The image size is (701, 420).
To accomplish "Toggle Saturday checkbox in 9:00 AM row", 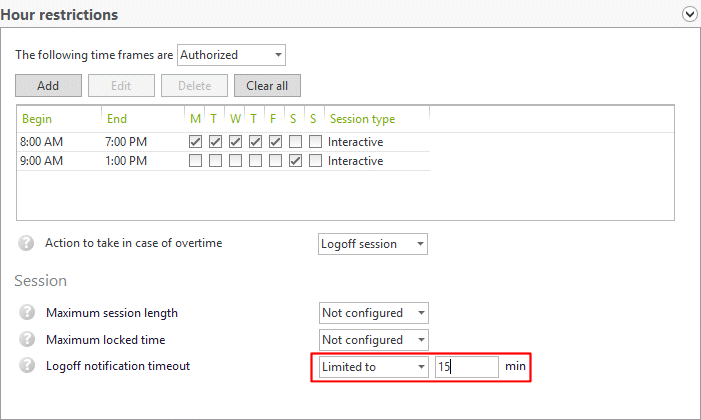I will click(x=295, y=161).
